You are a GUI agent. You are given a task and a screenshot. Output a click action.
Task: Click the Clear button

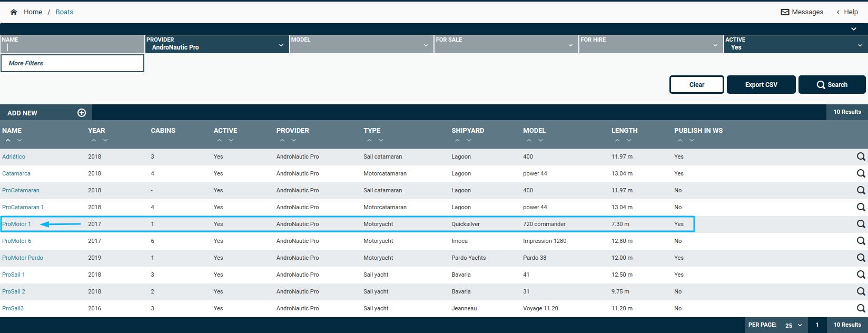697,84
